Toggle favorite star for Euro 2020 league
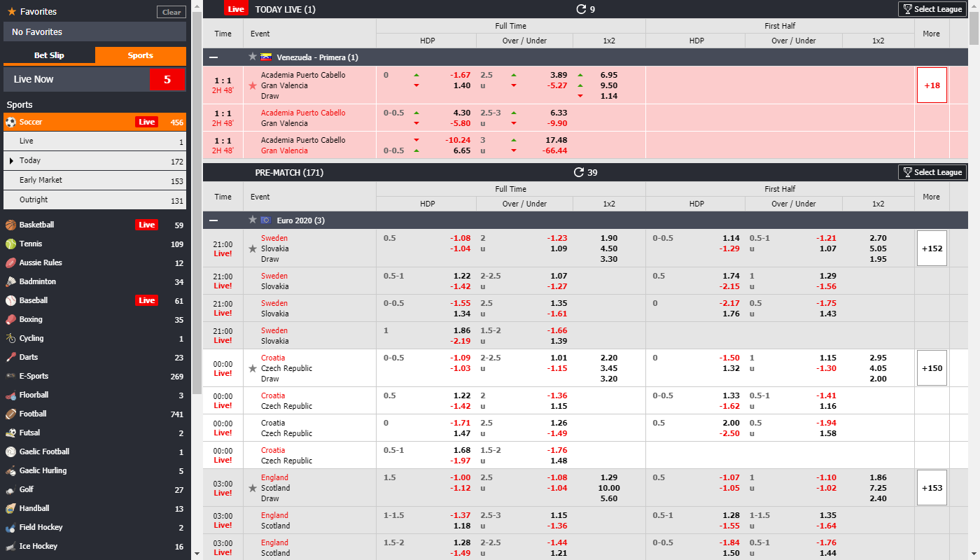The height and width of the screenshot is (560, 980). [253, 220]
